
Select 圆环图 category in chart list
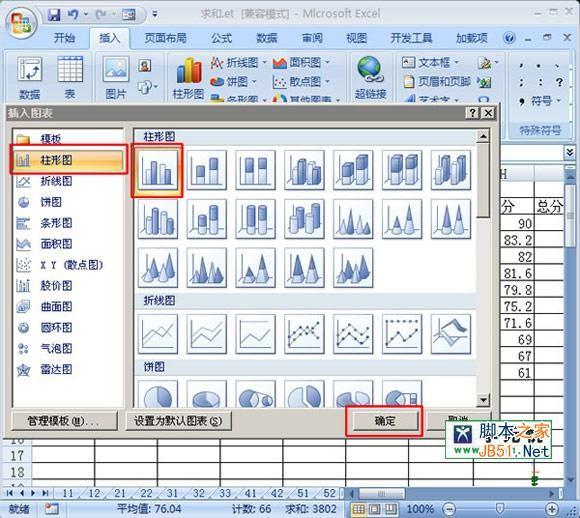tap(68, 327)
